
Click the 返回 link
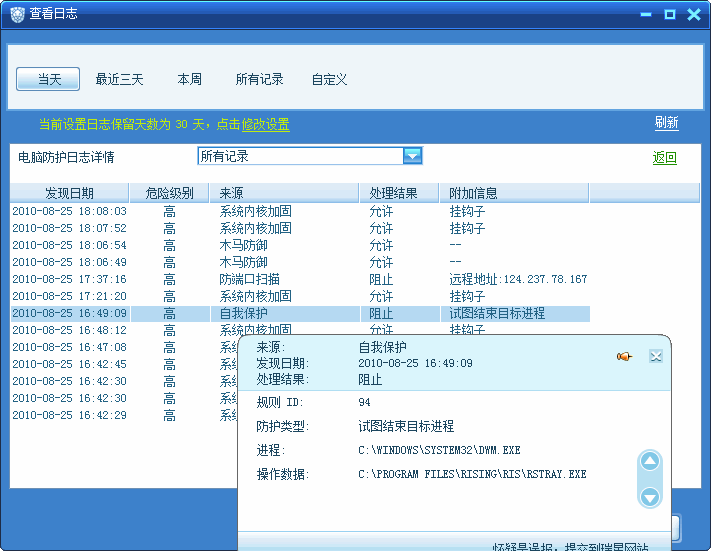coord(664,158)
